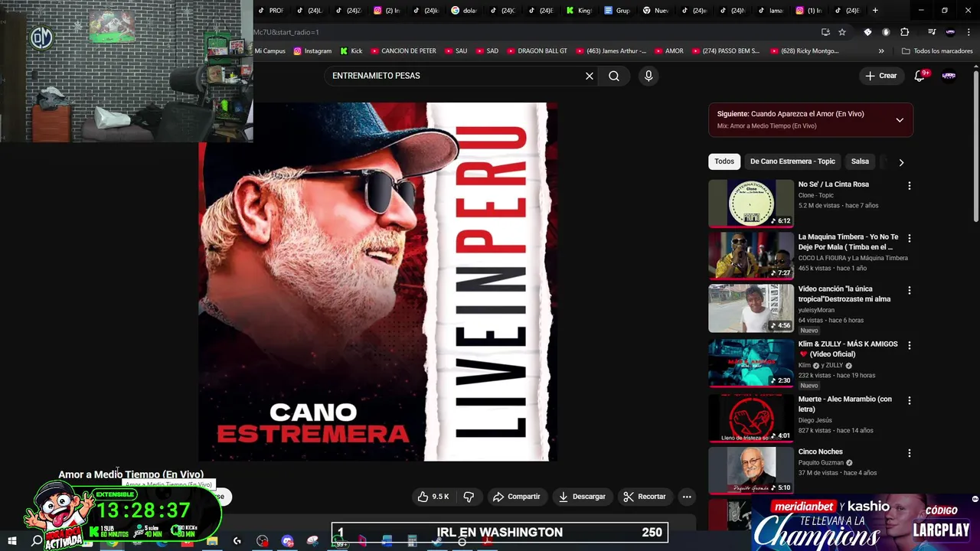Open Diego Jesús channel link
The height and width of the screenshot is (551, 980).
coord(815,420)
